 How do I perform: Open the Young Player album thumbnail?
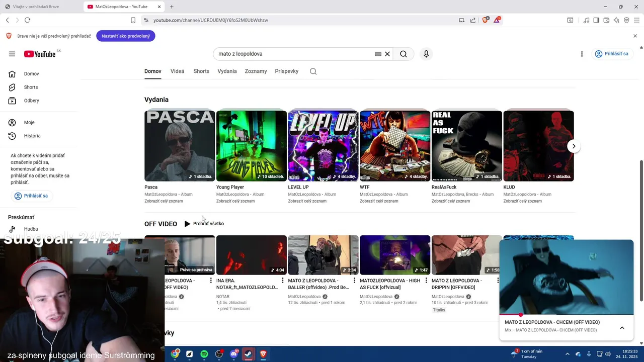252,146
